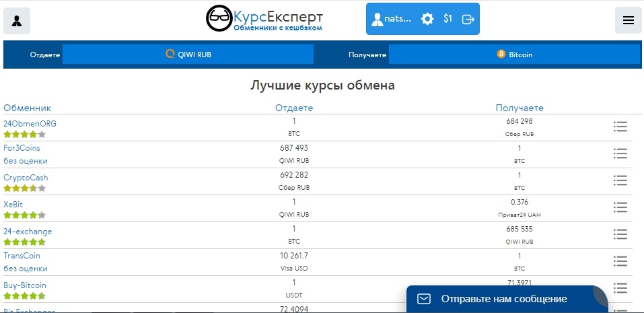Click the 10 261.7 rate value
This screenshot has width=644, height=313.
294,256
